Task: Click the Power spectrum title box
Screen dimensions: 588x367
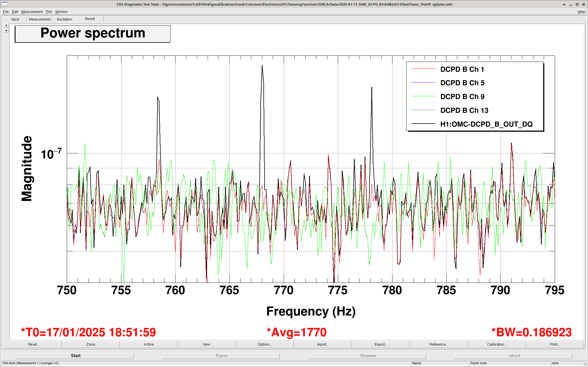Action: [x=93, y=34]
